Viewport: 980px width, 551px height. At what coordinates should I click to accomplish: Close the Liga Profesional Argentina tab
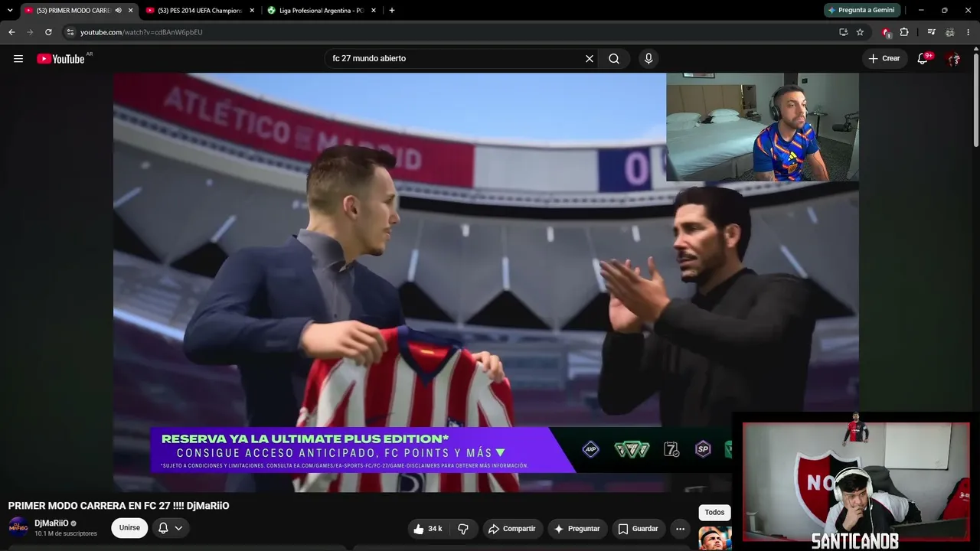tap(372, 11)
